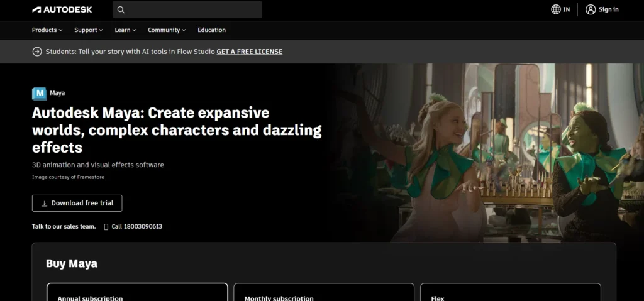Click the Autodesk logo
The width and height of the screenshot is (644, 301).
[x=62, y=9]
